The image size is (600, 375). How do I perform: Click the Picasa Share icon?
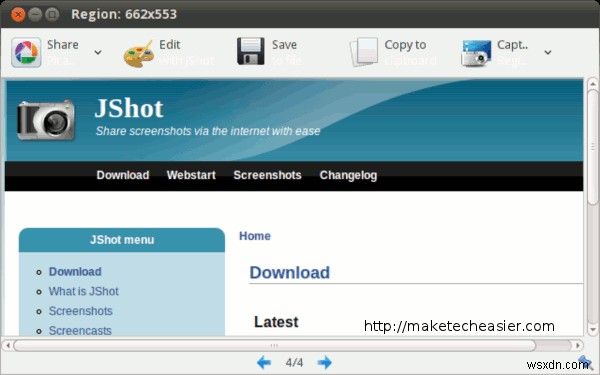pyautogui.click(x=26, y=52)
